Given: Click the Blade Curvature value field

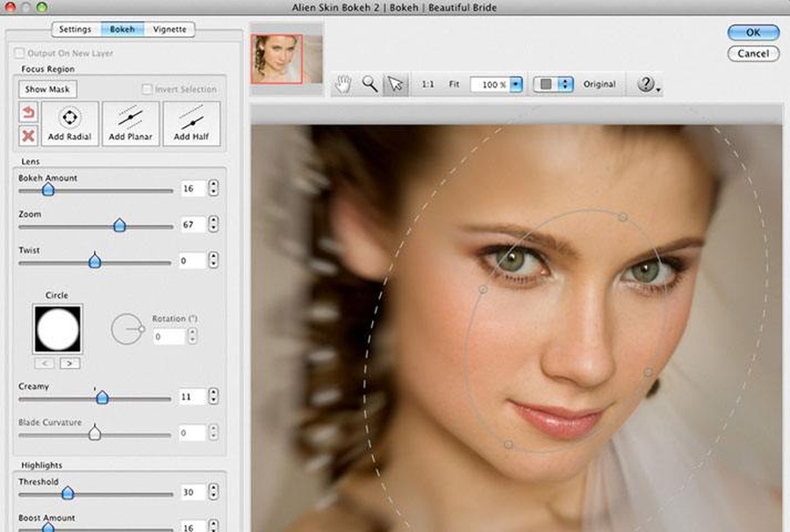Looking at the screenshot, I should tap(193, 432).
